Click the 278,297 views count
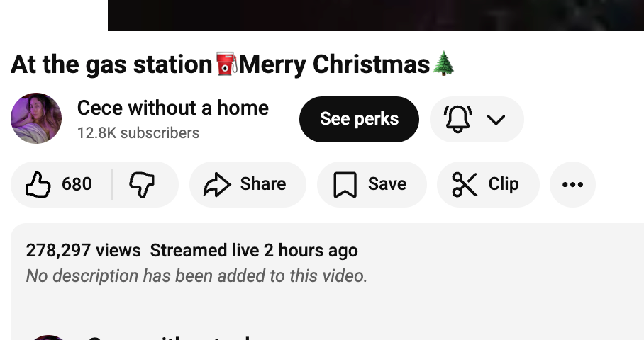 83,250
